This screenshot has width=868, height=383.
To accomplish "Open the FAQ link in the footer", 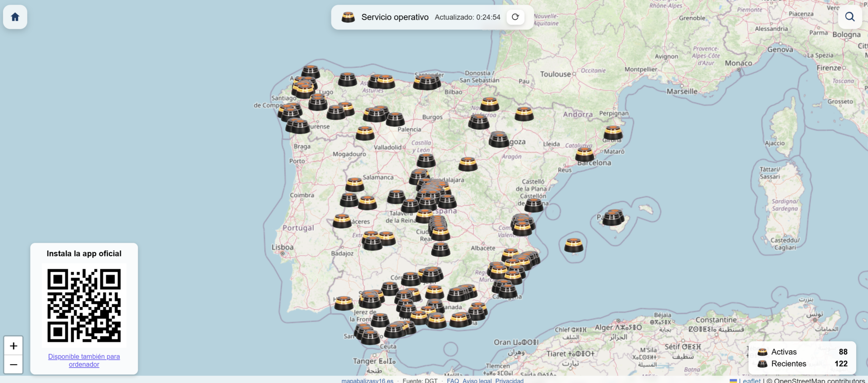I will coord(453,380).
